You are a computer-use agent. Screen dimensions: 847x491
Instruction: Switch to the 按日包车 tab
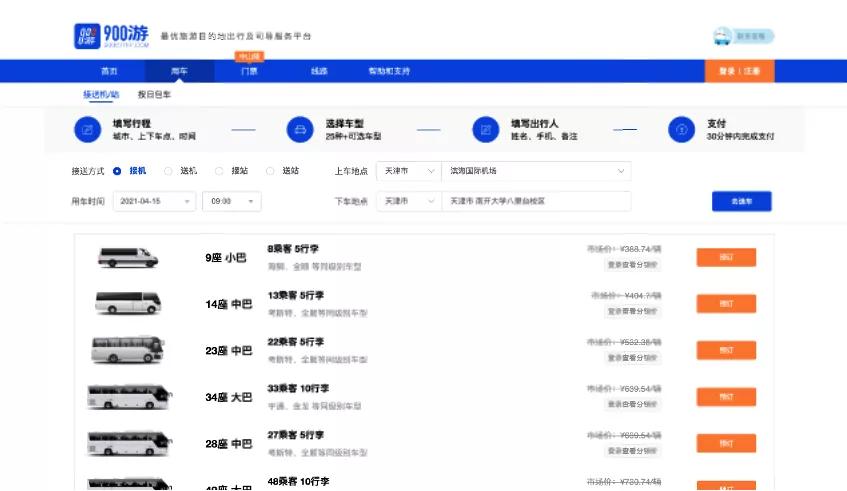(154, 95)
